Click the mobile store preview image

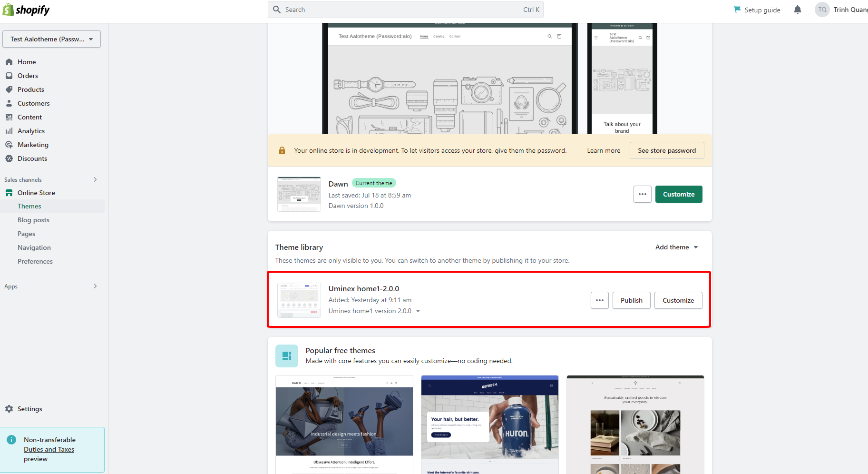click(x=622, y=79)
